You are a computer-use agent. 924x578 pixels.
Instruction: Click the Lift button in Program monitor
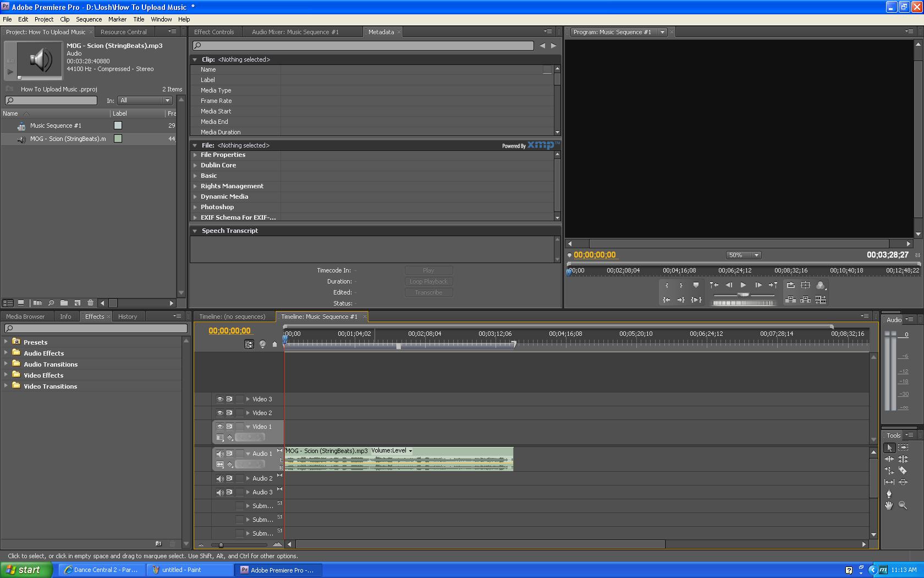(790, 299)
